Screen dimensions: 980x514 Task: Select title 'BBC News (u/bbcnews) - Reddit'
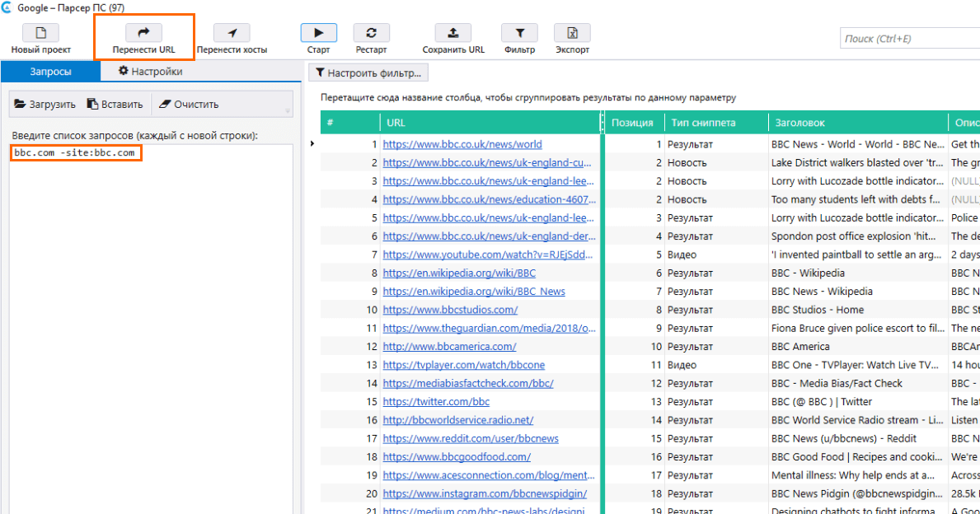tap(844, 438)
